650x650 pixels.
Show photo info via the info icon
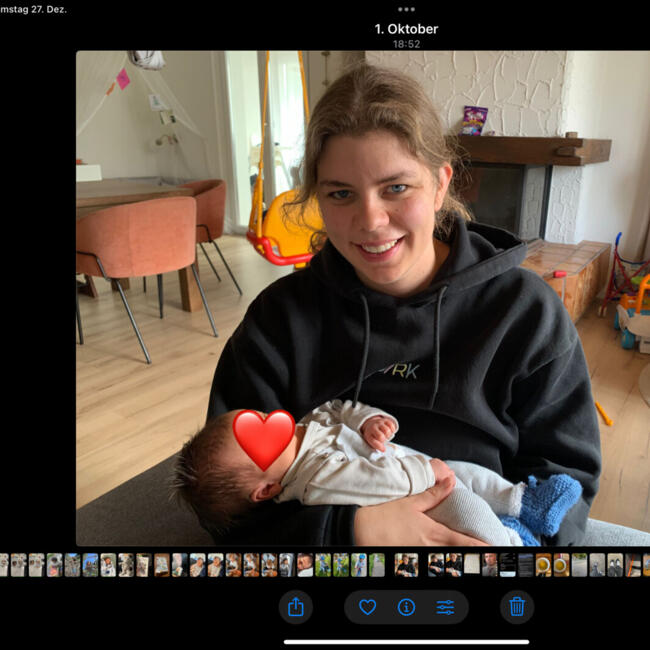pos(406,606)
